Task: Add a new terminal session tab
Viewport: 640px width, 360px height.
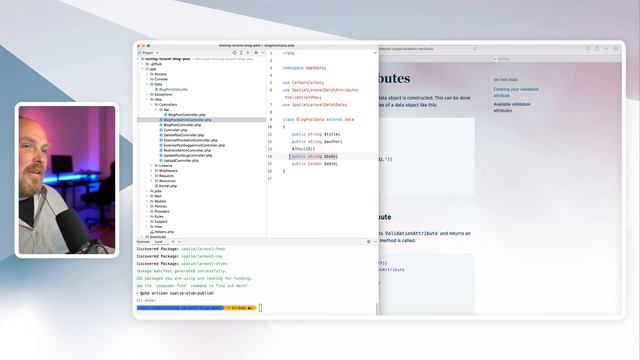Action: tap(173, 242)
